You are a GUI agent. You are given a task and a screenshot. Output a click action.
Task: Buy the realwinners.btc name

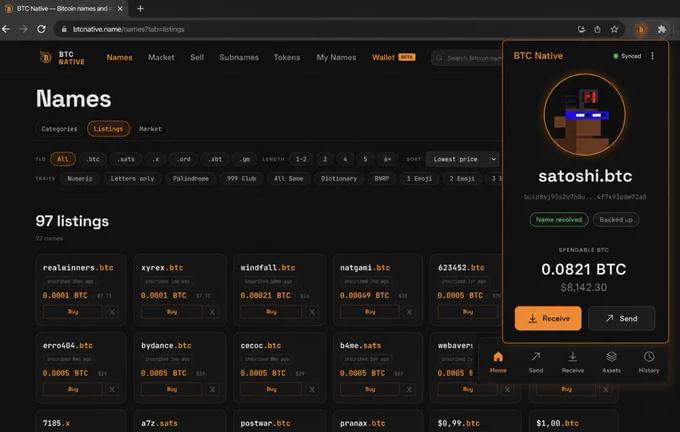(x=72, y=312)
